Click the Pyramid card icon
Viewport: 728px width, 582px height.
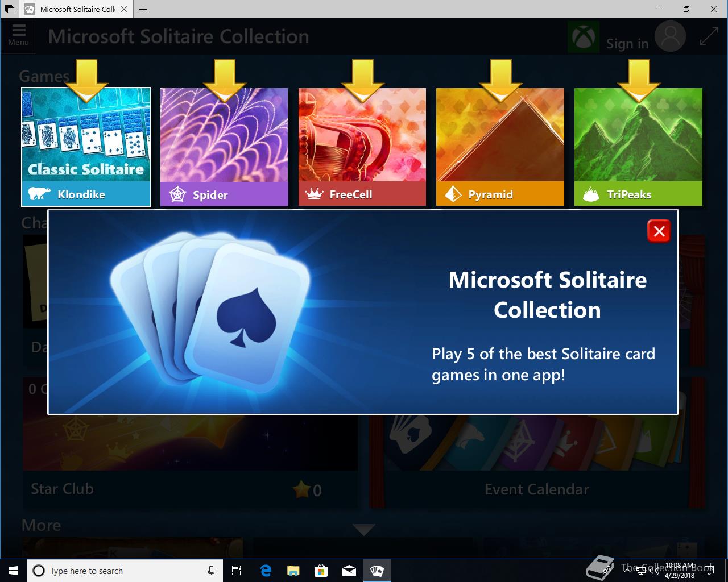453,194
